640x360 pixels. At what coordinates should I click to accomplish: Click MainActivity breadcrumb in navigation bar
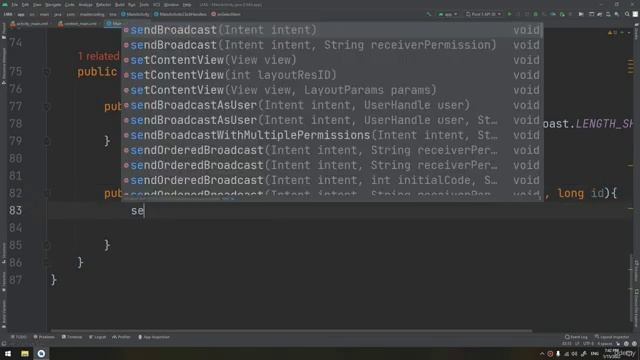(135, 14)
